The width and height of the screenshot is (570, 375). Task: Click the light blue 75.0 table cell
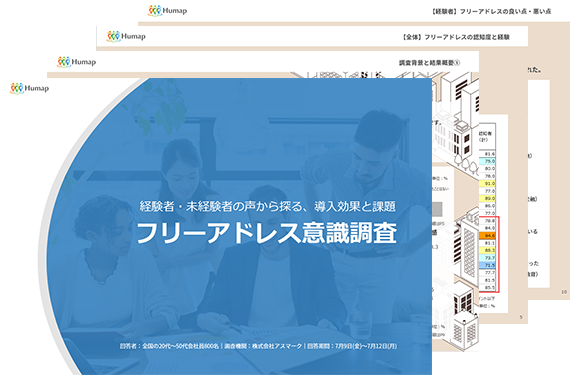pos(487,161)
